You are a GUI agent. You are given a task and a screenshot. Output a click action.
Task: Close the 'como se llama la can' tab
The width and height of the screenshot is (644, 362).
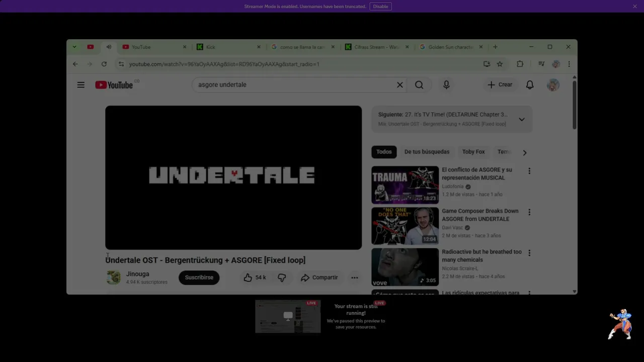(333, 47)
